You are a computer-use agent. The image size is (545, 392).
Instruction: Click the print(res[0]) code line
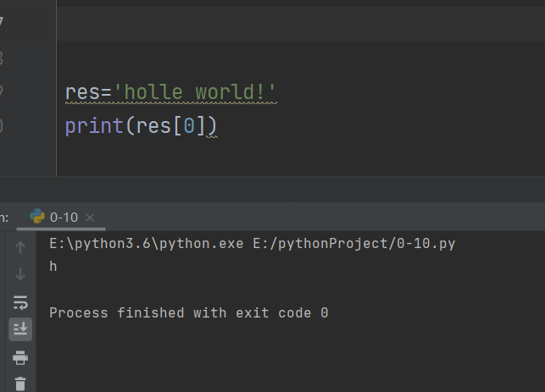pos(141,125)
